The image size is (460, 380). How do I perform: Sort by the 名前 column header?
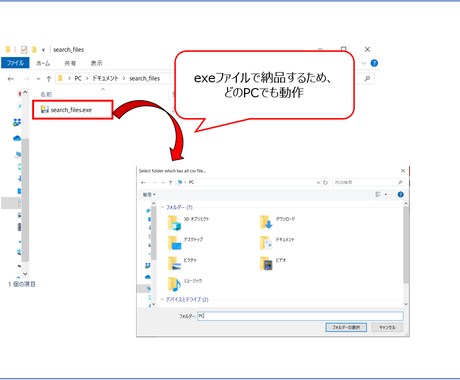point(46,95)
